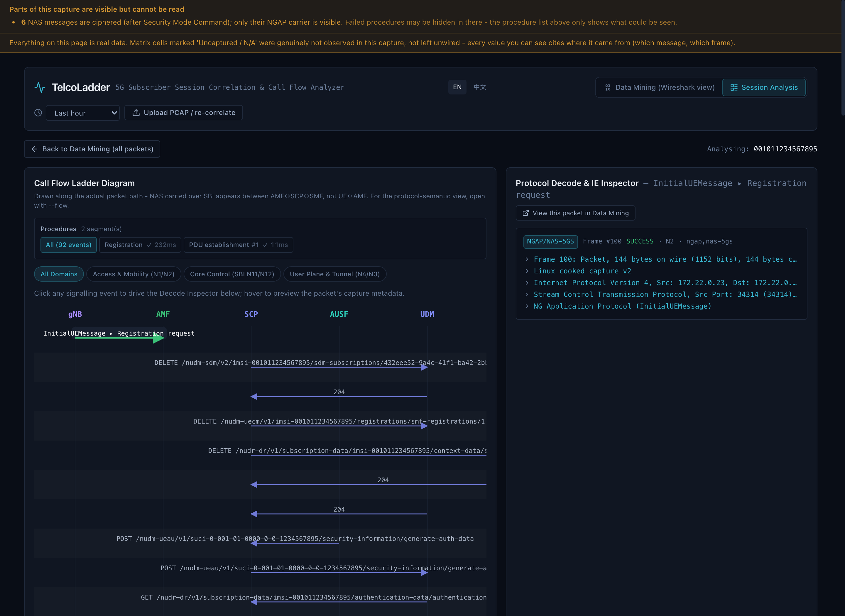This screenshot has height=616, width=845.
Task: Click the upload icon in Upload PCAP button
Action: click(x=136, y=113)
